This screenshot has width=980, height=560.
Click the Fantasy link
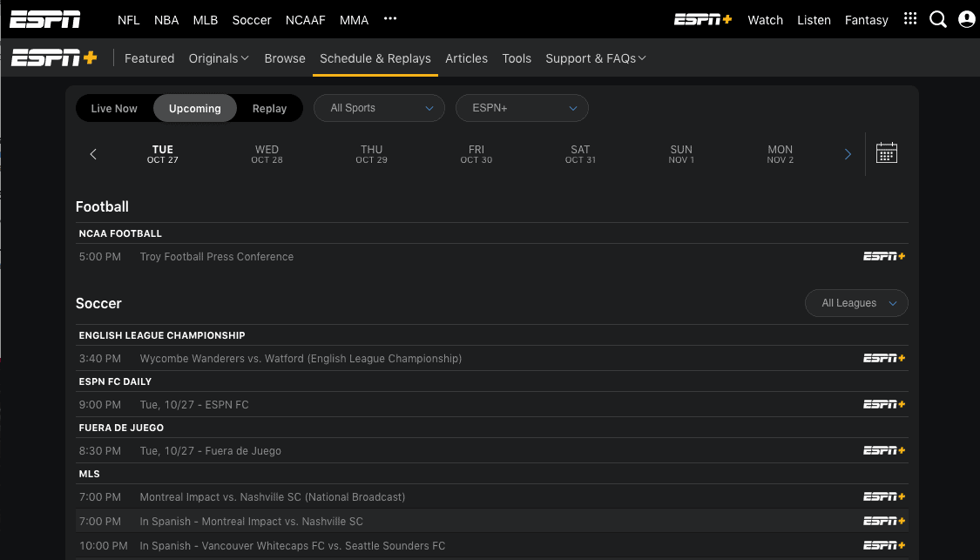[866, 20]
